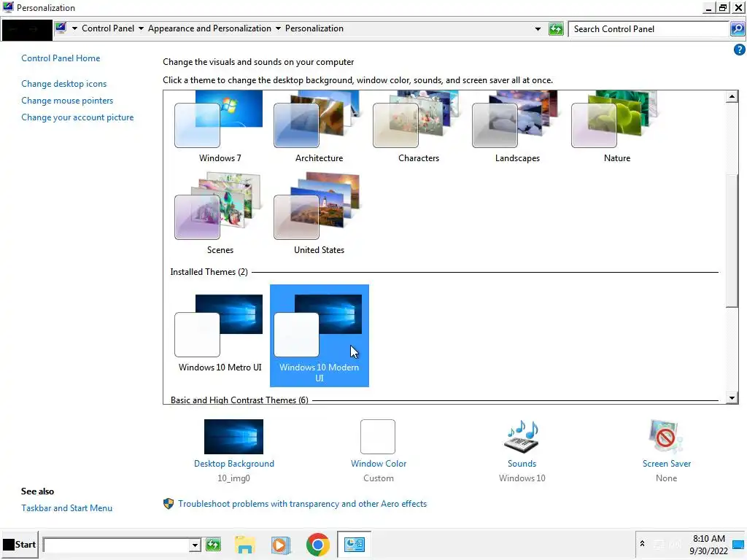The width and height of the screenshot is (747, 560).
Task: Open Taskbar and Start Menu link
Action: [x=66, y=508]
